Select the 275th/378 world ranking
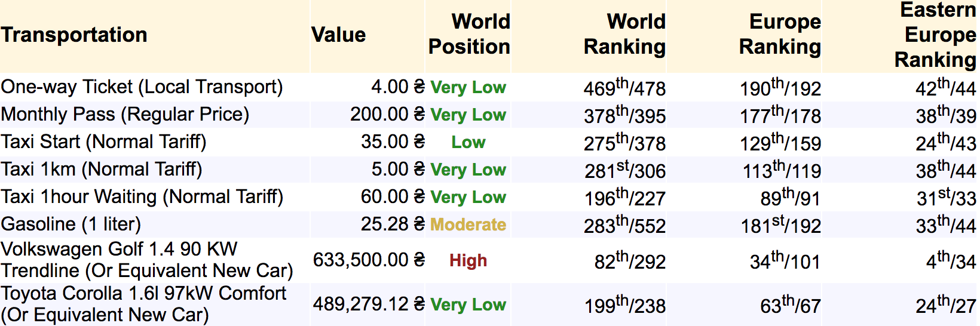This screenshot has height=326, width=980. [x=624, y=143]
